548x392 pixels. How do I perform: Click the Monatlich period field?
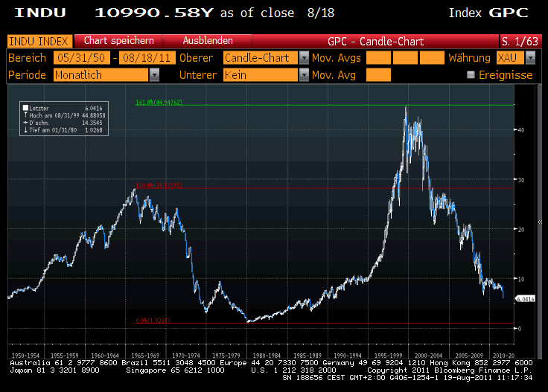click(101, 74)
